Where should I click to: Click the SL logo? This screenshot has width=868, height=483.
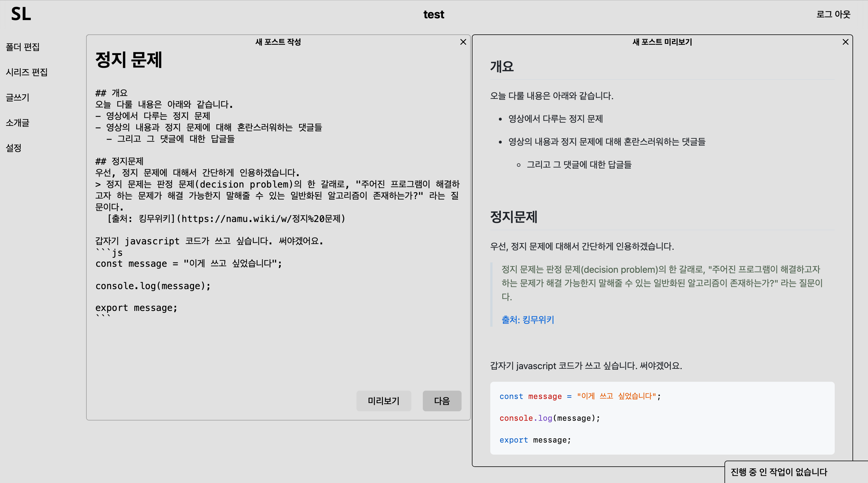click(x=21, y=14)
